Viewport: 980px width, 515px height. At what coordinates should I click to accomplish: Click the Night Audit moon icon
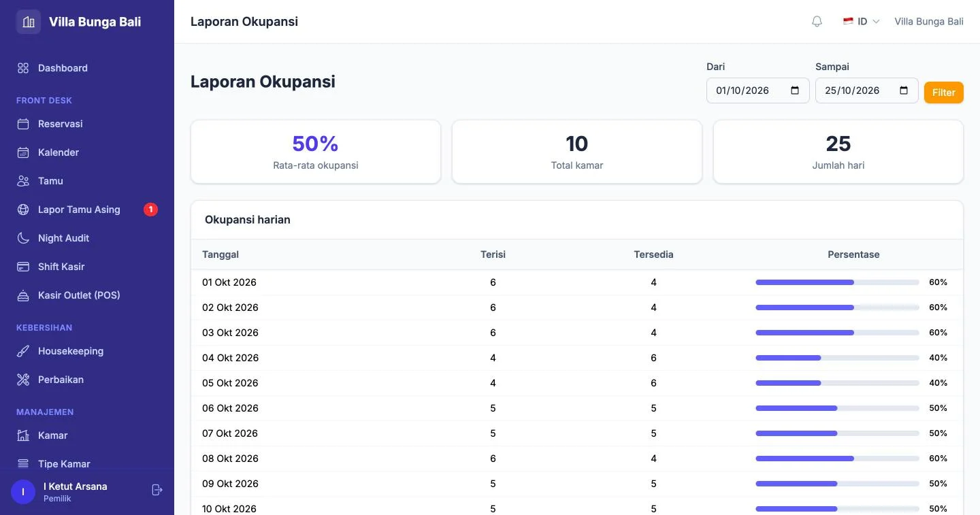pos(23,238)
